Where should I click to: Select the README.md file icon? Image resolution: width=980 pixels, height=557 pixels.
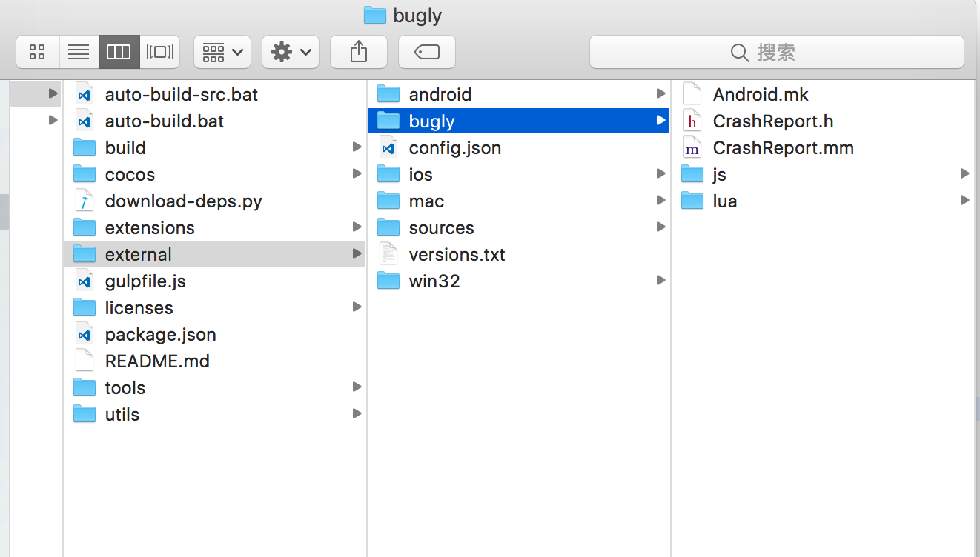point(85,361)
